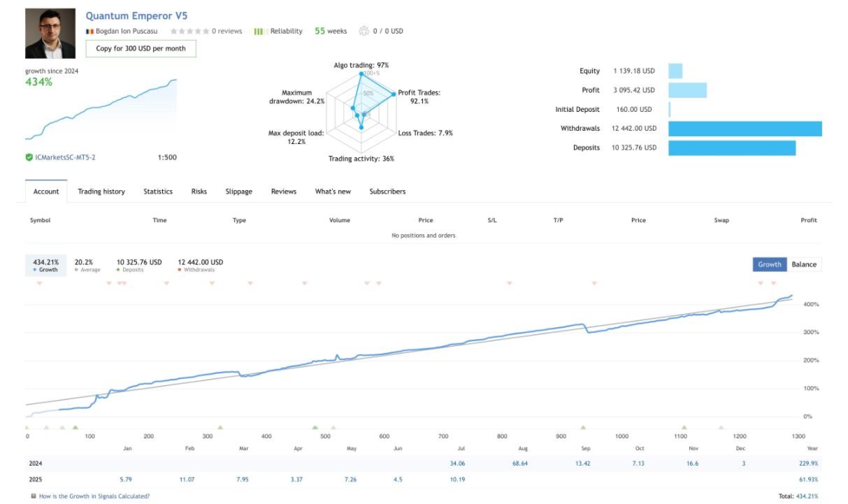Click the star rating icons near reviews

point(189,31)
